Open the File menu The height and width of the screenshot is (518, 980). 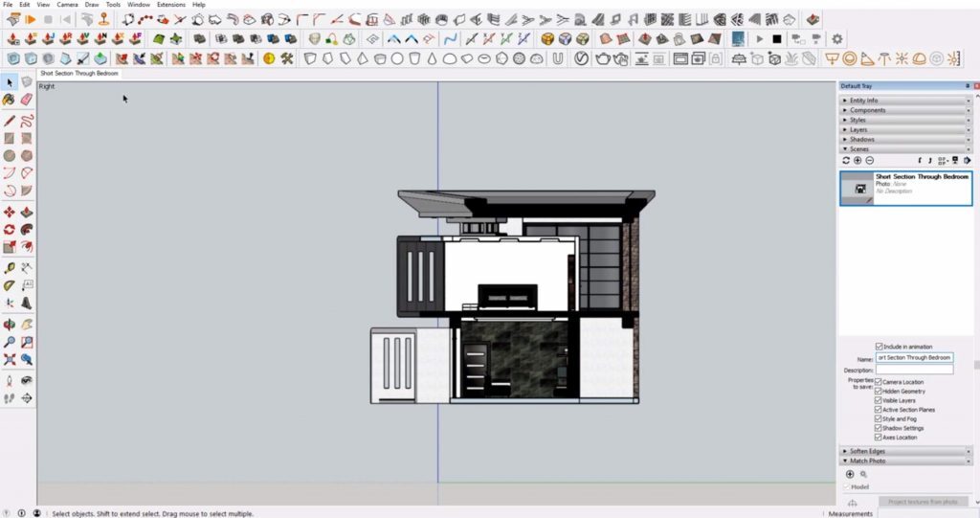coord(8,5)
